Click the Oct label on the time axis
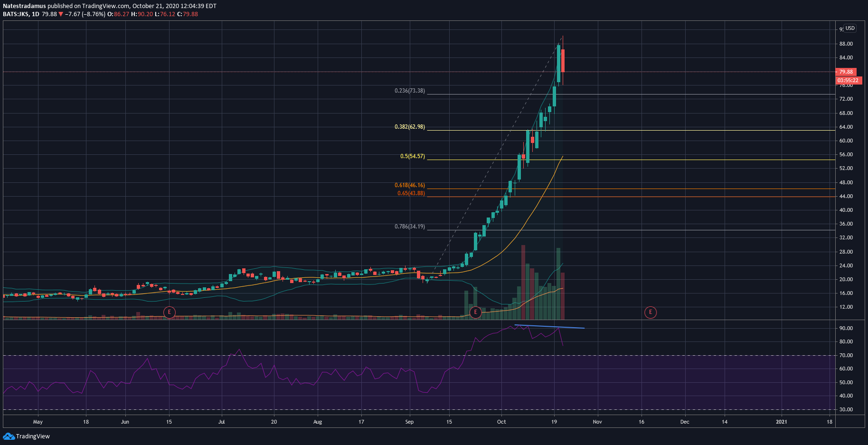 point(501,422)
